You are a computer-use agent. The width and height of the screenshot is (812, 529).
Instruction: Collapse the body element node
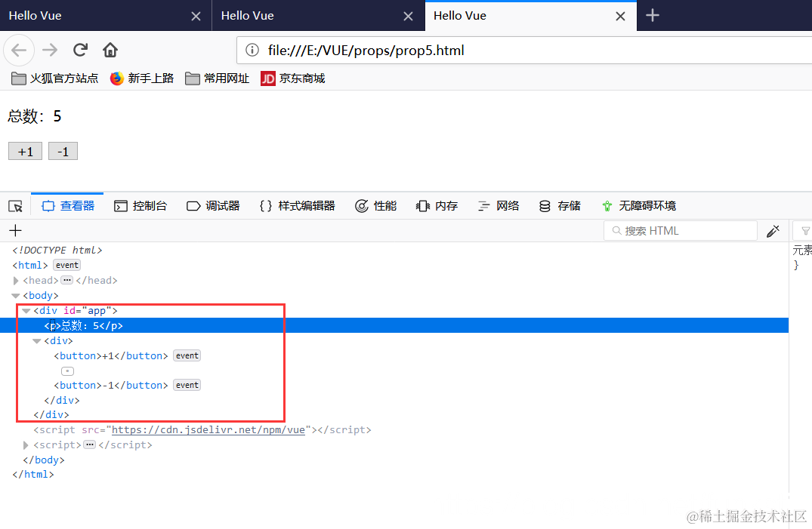click(x=16, y=296)
